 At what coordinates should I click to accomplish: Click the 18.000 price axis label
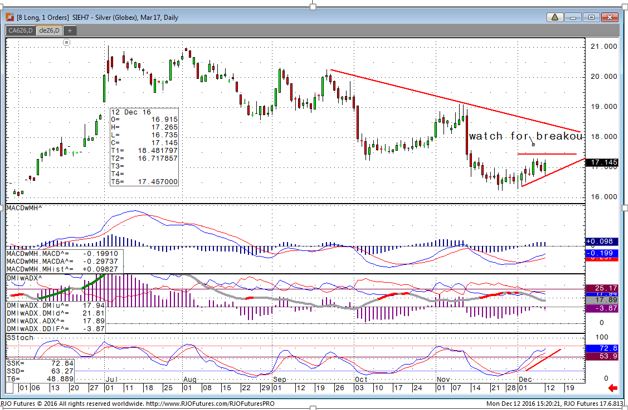[604, 137]
